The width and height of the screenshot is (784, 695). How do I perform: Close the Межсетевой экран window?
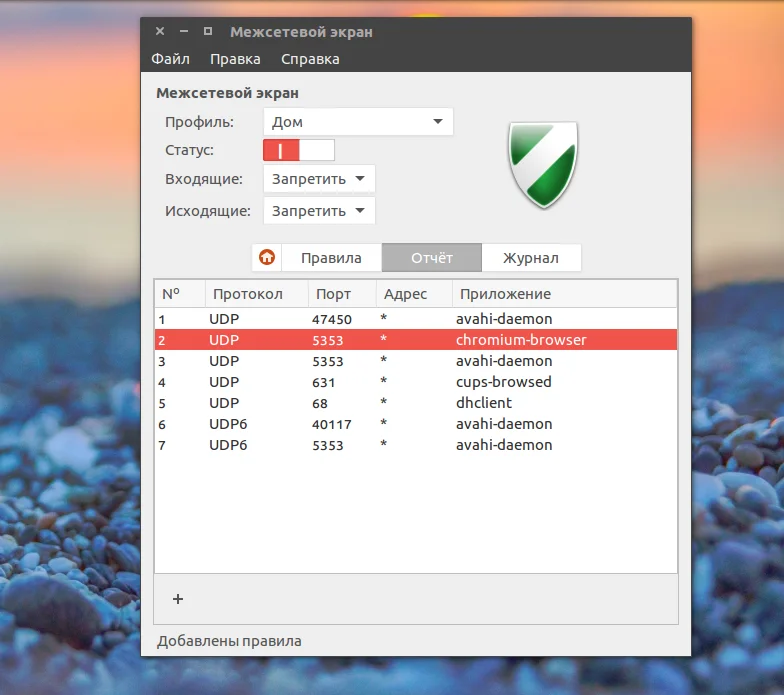pyautogui.click(x=160, y=31)
